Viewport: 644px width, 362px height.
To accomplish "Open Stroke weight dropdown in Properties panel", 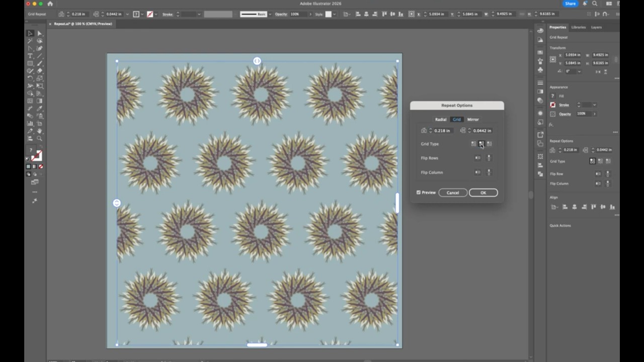I will click(595, 105).
